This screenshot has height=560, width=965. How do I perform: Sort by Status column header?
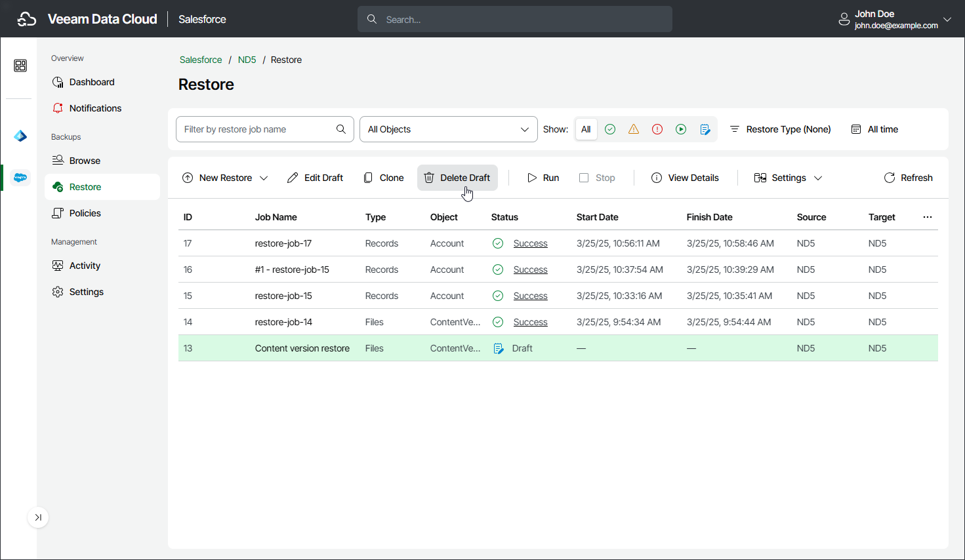tap(504, 217)
